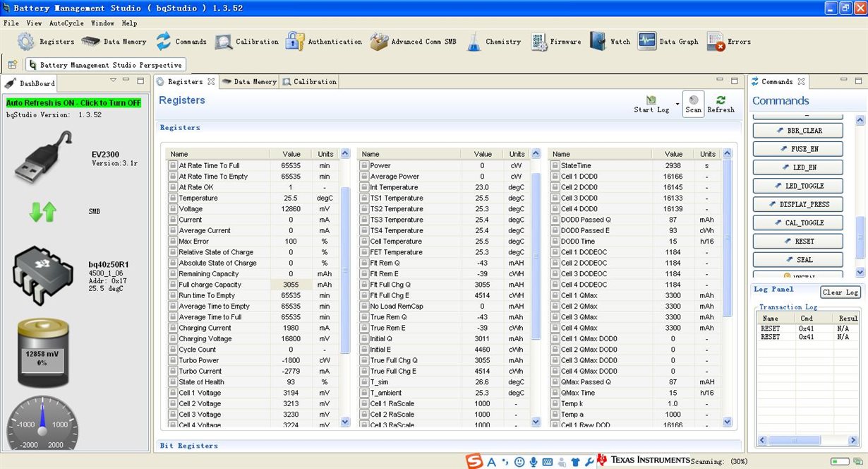Click the SMB green arrows icon
The height and width of the screenshot is (469, 868).
(43, 211)
